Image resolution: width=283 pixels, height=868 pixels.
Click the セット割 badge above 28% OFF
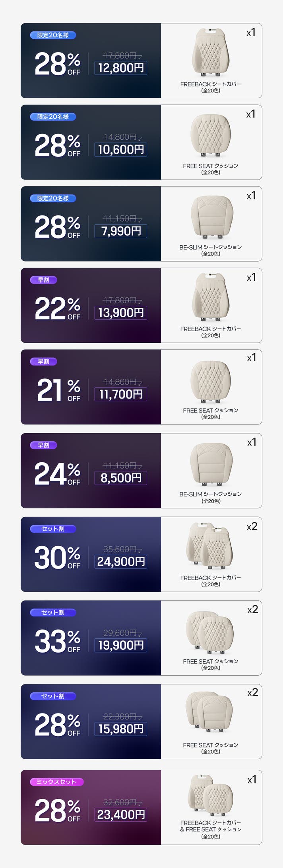click(53, 696)
